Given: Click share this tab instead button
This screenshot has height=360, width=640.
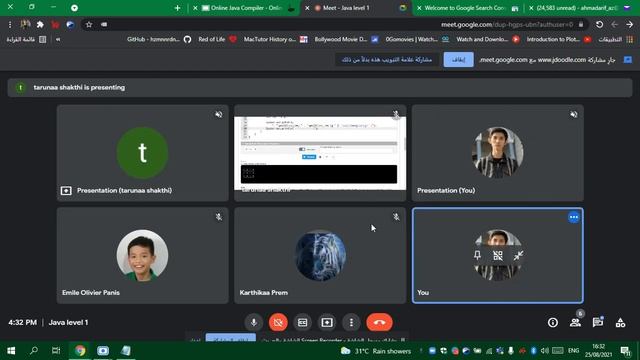Looking at the screenshot, I should point(387,60).
